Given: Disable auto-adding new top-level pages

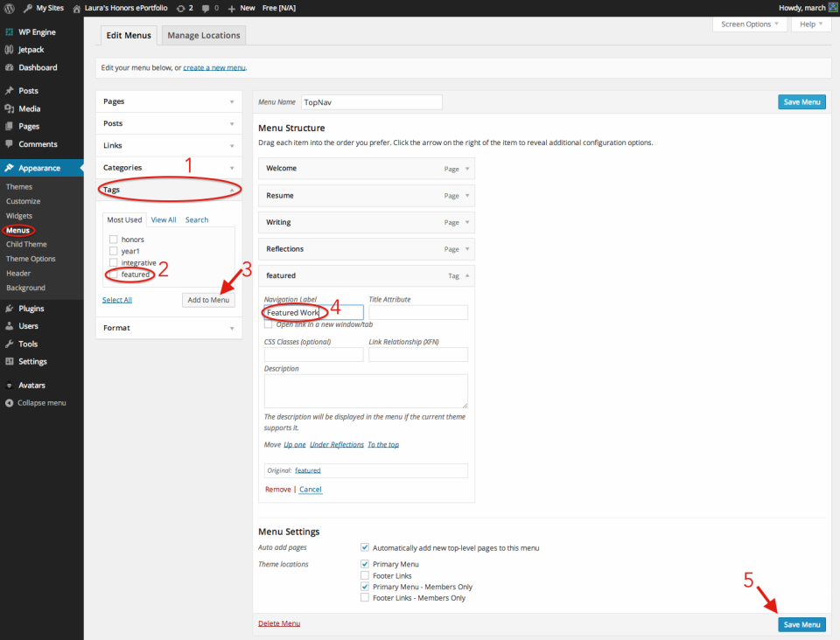Looking at the screenshot, I should 365,548.
